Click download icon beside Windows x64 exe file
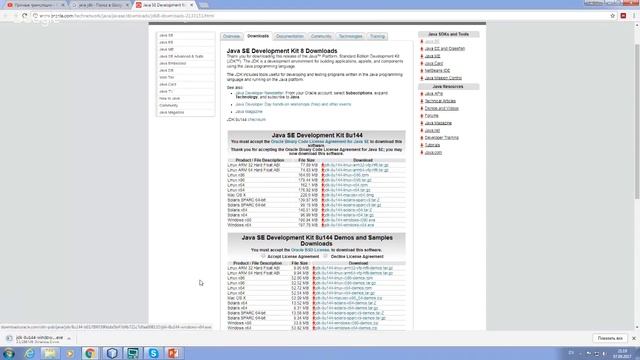The height and width of the screenshot is (360, 640). (323, 225)
